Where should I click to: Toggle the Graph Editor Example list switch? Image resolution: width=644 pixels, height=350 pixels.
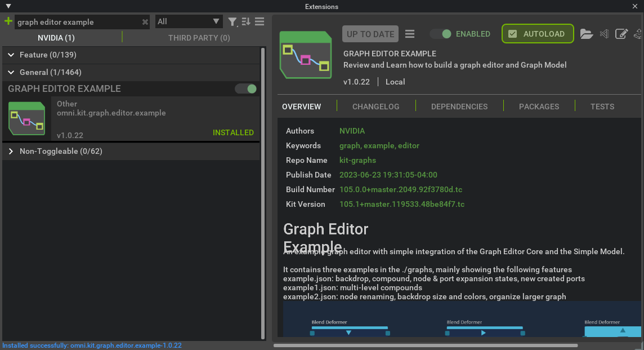(245, 89)
